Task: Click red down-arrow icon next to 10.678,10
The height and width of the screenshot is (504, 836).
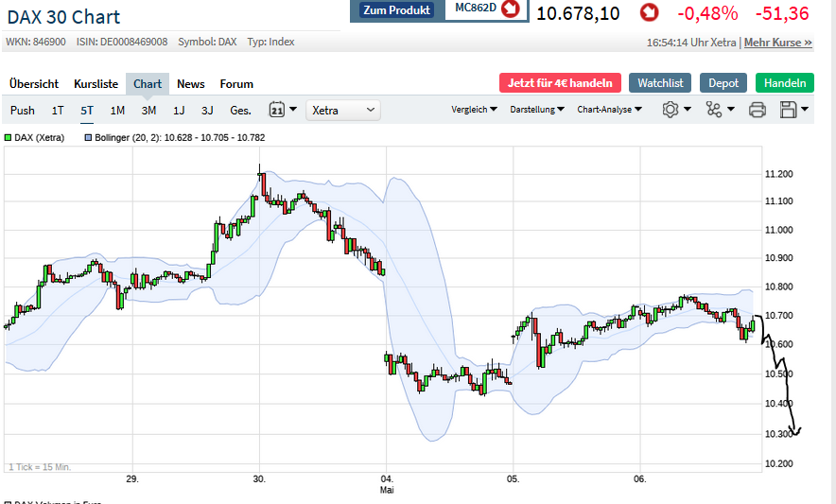Action: tap(650, 12)
